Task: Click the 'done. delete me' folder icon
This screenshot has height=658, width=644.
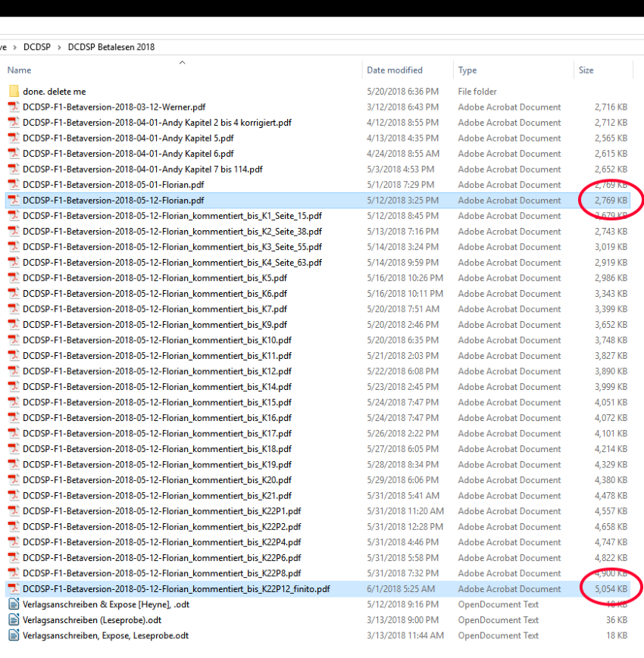Action: coord(13,92)
